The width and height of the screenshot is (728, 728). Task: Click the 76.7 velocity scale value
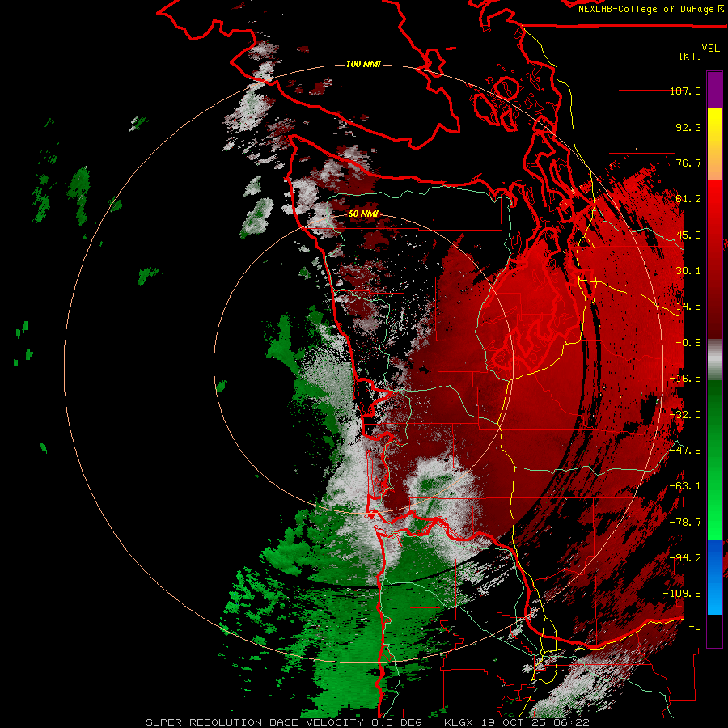tap(688, 163)
